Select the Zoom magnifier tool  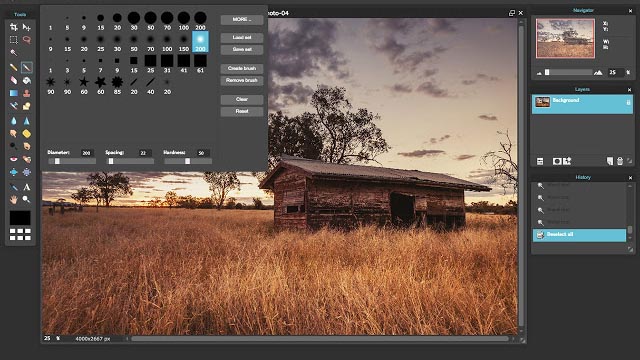coord(27,200)
